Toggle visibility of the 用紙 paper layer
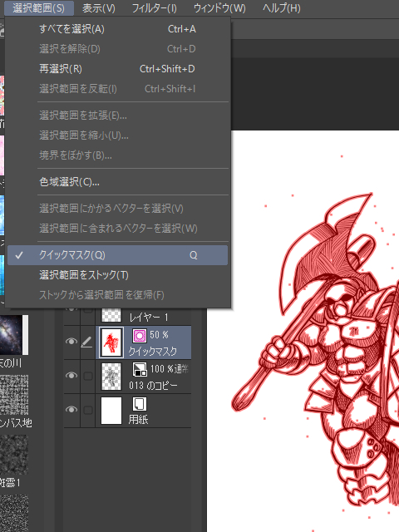This screenshot has height=532, width=399. click(x=71, y=410)
